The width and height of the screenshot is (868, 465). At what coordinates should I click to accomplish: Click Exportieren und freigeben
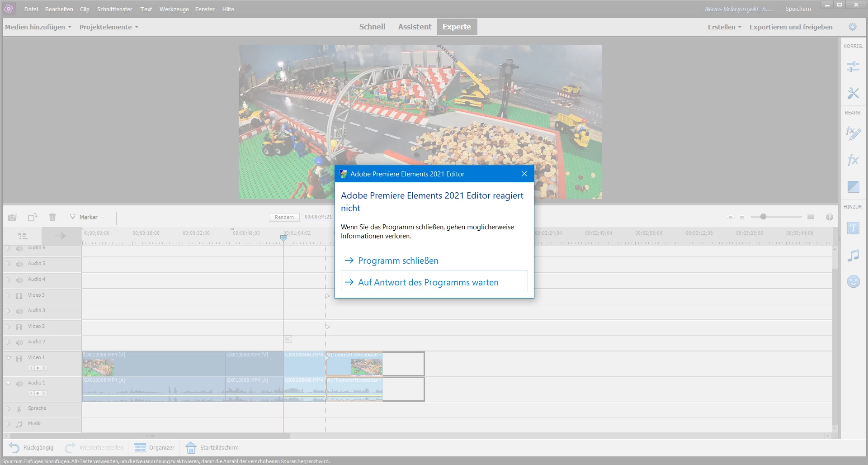tap(791, 27)
